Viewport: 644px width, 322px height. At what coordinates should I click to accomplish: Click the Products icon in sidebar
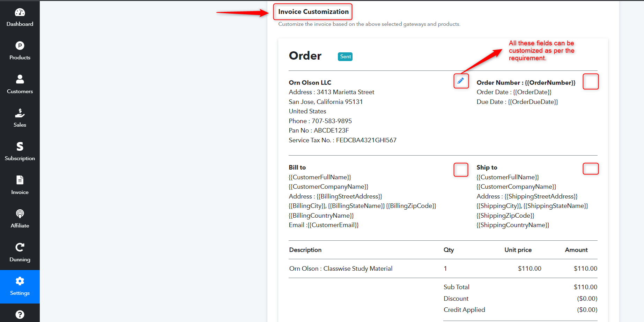[20, 46]
